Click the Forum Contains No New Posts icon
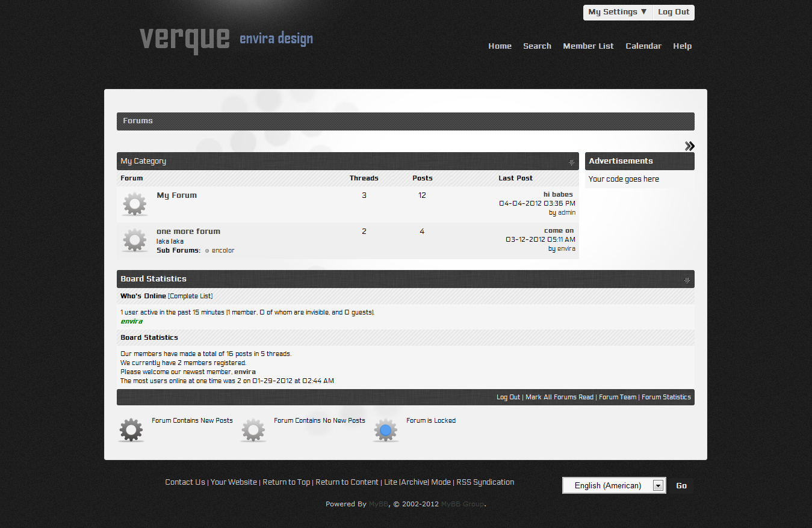This screenshot has width=812, height=528. coord(253,430)
